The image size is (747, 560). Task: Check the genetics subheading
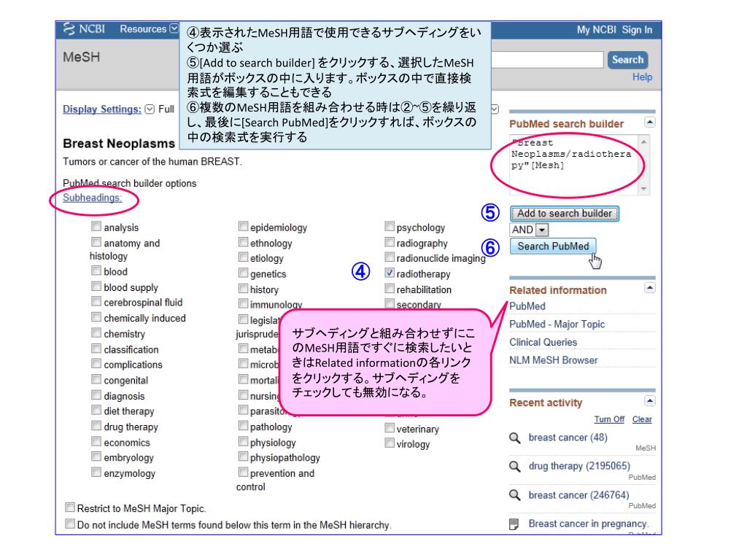(x=244, y=273)
